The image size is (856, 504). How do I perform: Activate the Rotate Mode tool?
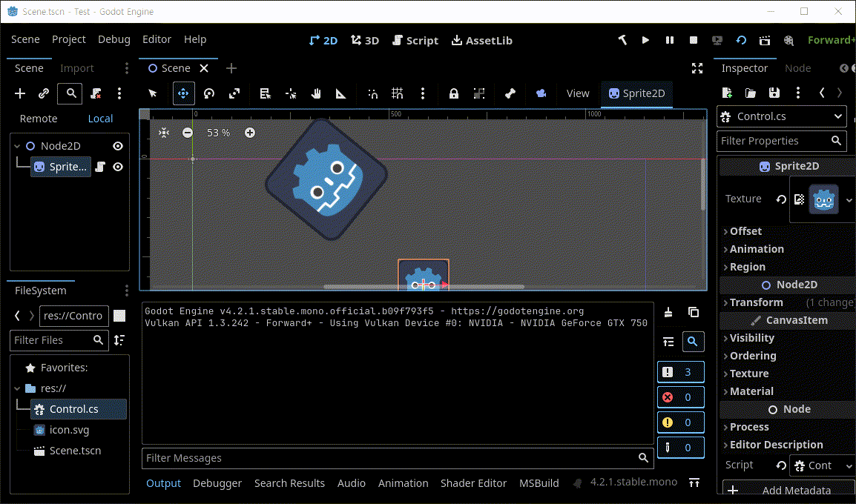(209, 93)
